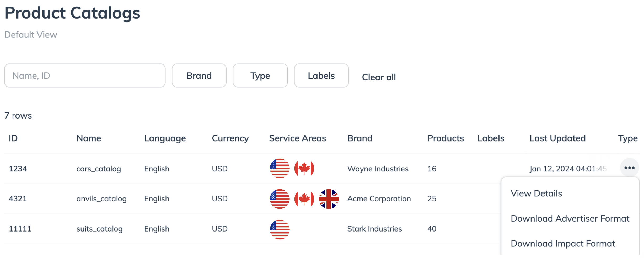
Task: Open the Type filter dropdown
Action: pos(260,76)
